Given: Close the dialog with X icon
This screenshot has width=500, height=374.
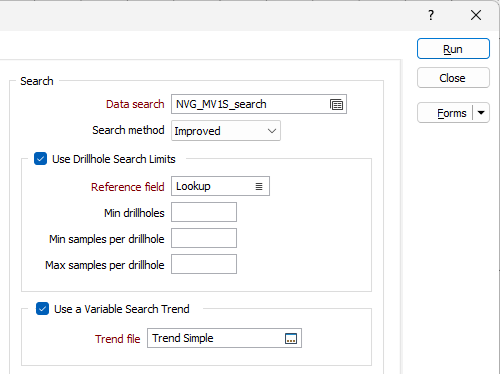Looking at the screenshot, I should 476,15.
